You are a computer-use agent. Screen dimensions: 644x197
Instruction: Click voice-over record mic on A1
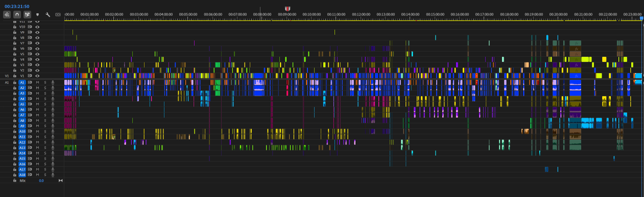[x=53, y=83]
